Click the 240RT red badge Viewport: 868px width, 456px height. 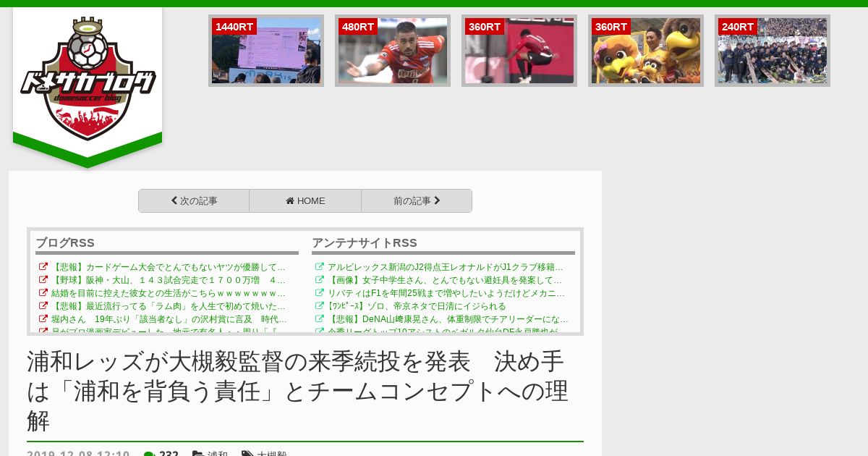(738, 27)
